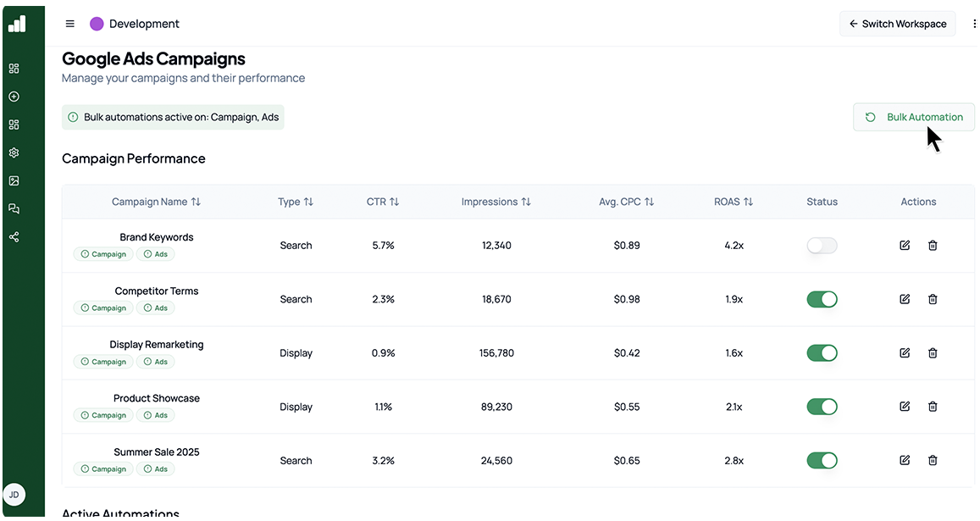
Task: Click Campaign tag under Brand Keywords
Action: [103, 254]
